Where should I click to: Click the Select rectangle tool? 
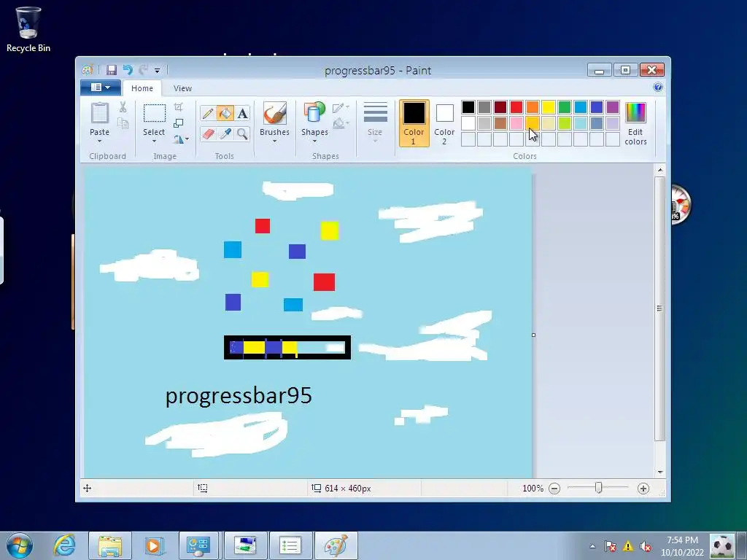pos(155,114)
